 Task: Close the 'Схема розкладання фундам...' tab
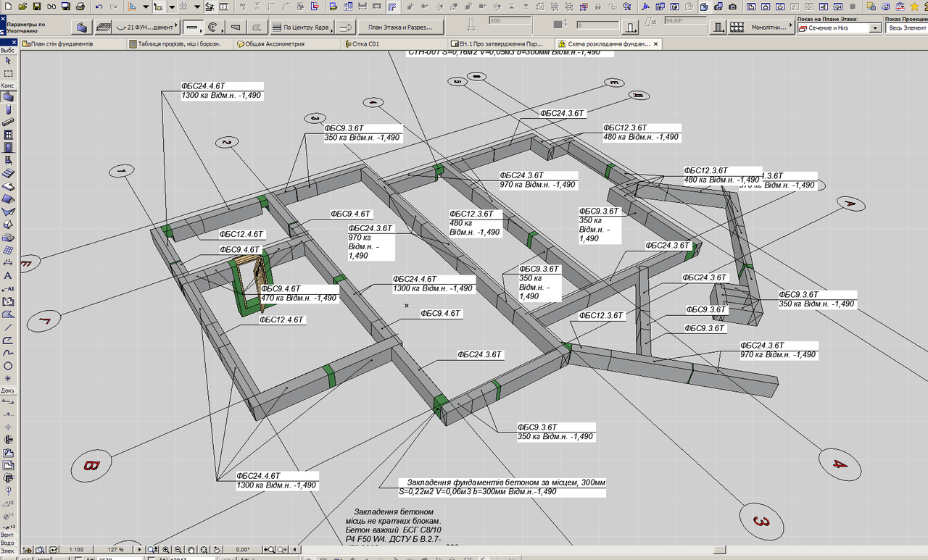pos(655,43)
